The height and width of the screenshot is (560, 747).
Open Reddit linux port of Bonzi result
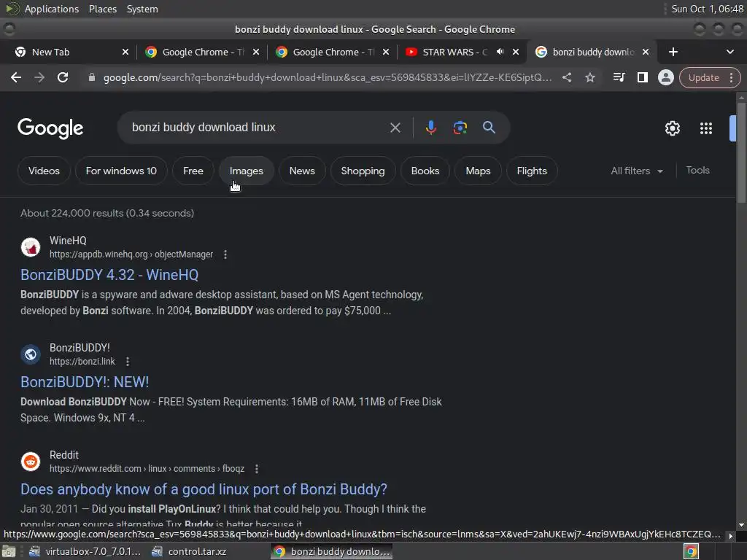(204, 489)
